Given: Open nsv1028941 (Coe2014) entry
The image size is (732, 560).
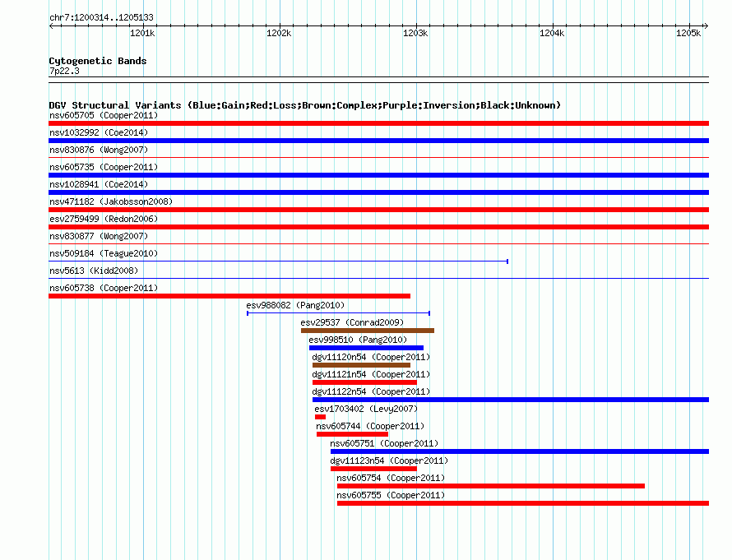Looking at the screenshot, I should 99,184.
